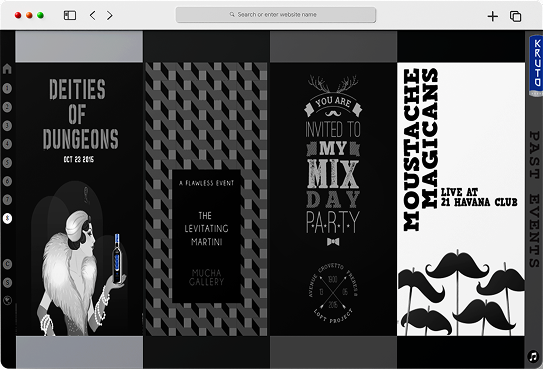Focus the search or enter website field

tap(276, 15)
